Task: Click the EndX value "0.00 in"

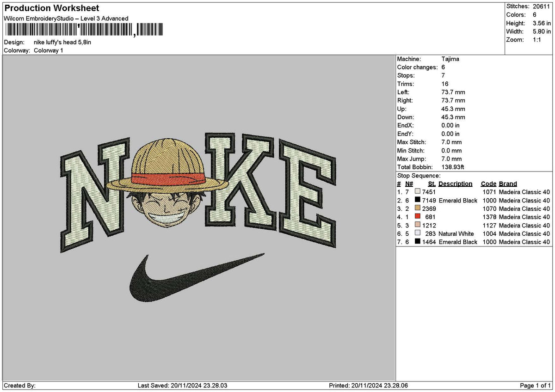Action: [x=451, y=125]
